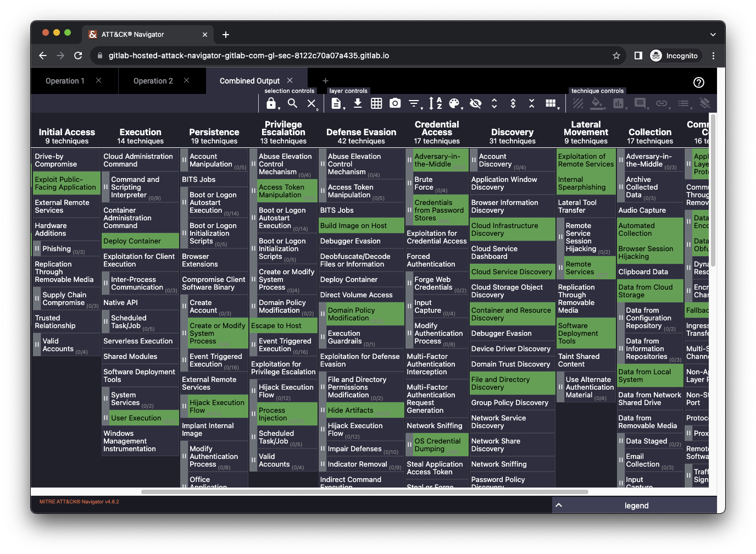
Task: Collapse all sub-techniques in the toolbar
Action: [532, 103]
